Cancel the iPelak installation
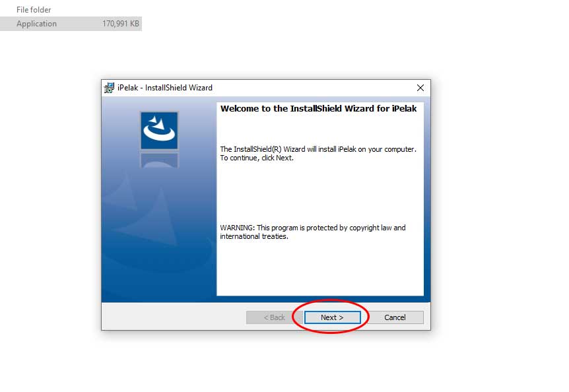The height and width of the screenshot is (392, 569). pos(395,317)
